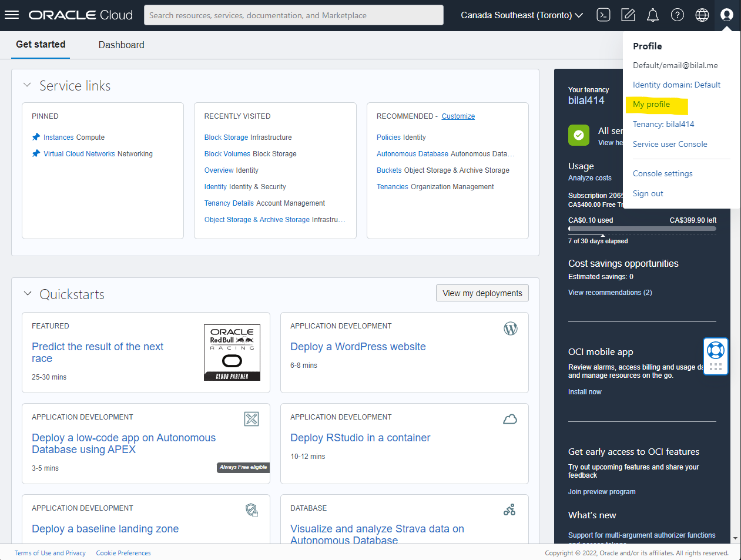This screenshot has height=560, width=741.
Task: Click the WordPress logo icon
Action: click(x=511, y=328)
